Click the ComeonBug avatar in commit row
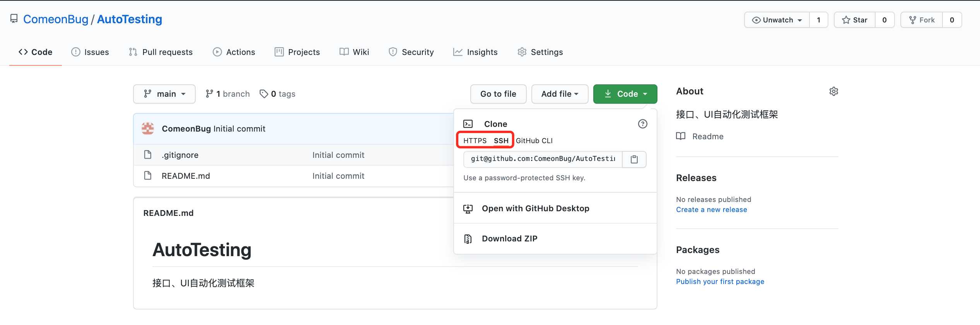The width and height of the screenshot is (980, 325). click(x=148, y=128)
